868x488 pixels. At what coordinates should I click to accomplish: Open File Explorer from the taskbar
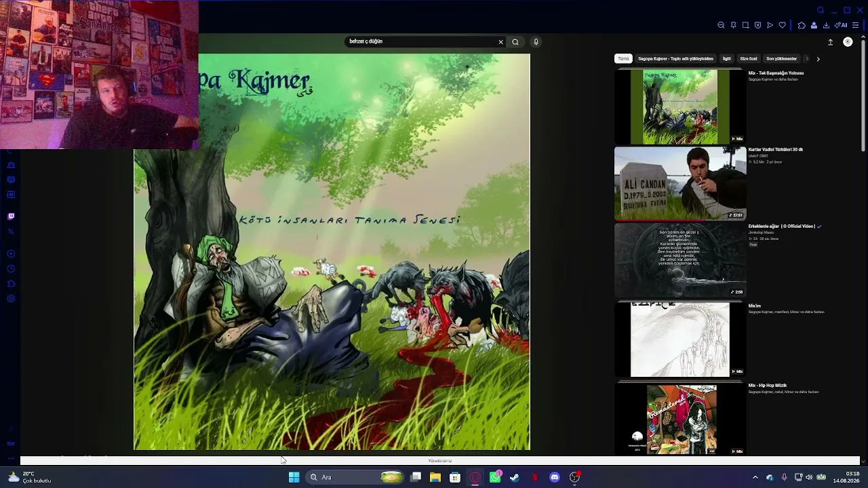click(435, 477)
